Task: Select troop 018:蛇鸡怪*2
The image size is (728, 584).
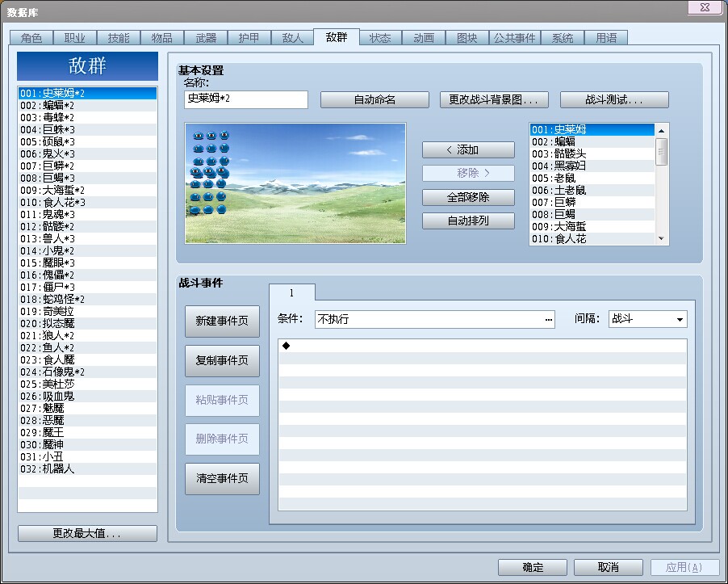Action: click(87, 299)
